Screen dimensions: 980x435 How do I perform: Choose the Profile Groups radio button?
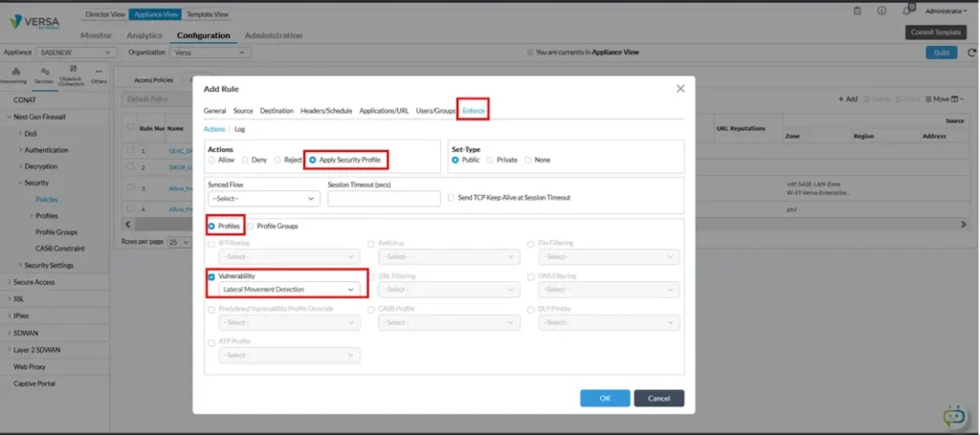pyautogui.click(x=253, y=226)
